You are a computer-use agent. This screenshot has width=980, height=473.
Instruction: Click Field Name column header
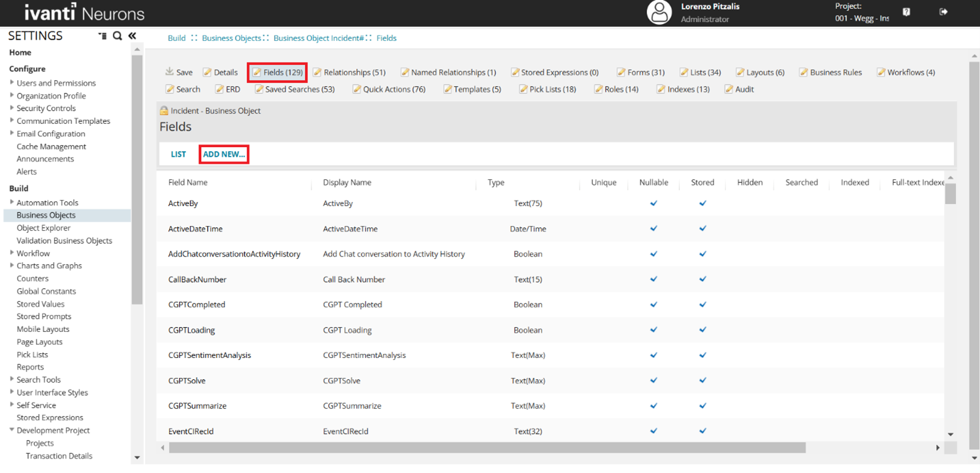(188, 182)
